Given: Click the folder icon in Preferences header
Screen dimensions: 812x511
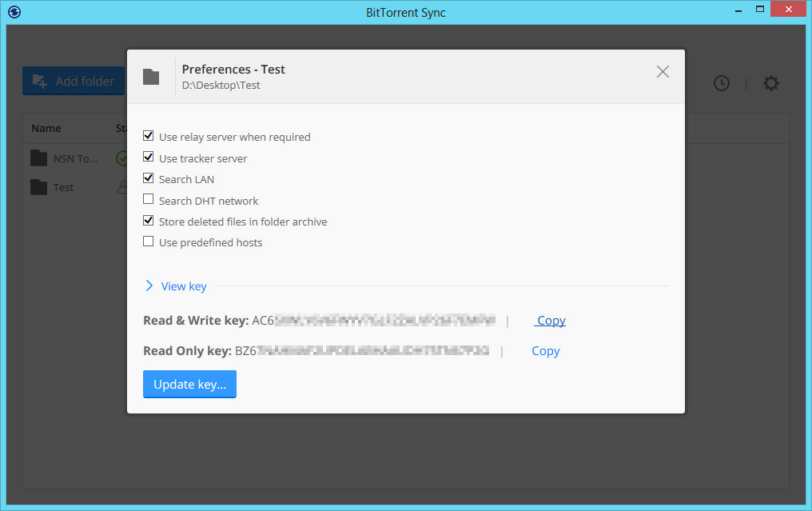Looking at the screenshot, I should coord(151,77).
